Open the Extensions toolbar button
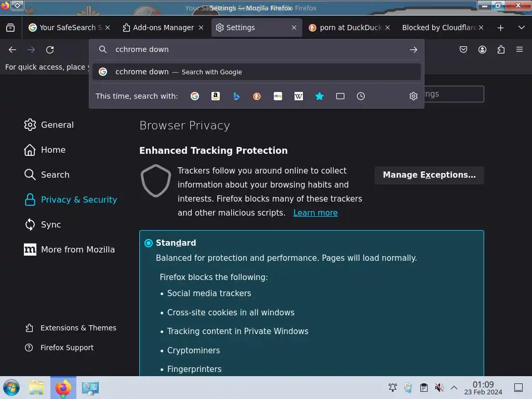 click(x=501, y=49)
